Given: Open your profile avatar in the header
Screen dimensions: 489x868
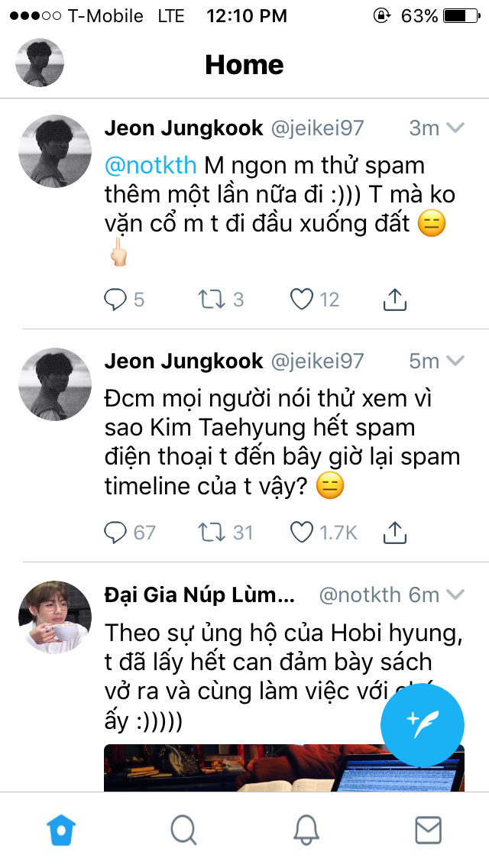Looking at the screenshot, I should click(40, 63).
